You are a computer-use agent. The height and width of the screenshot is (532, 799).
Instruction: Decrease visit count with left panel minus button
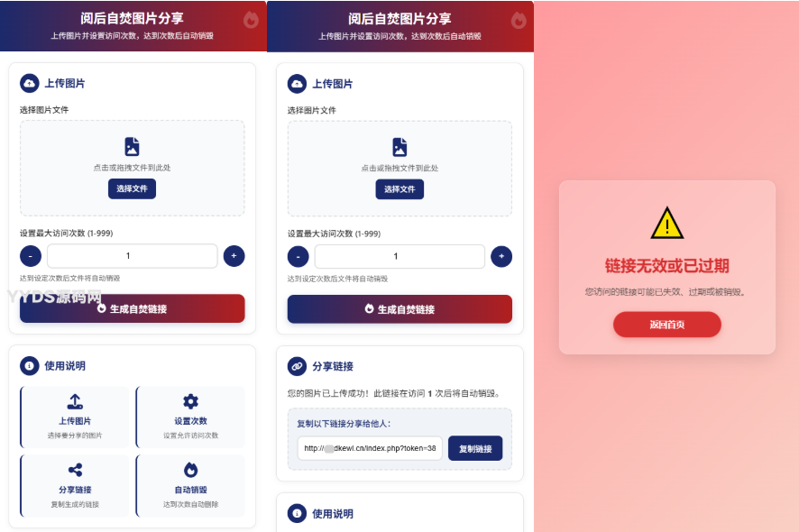click(31, 256)
